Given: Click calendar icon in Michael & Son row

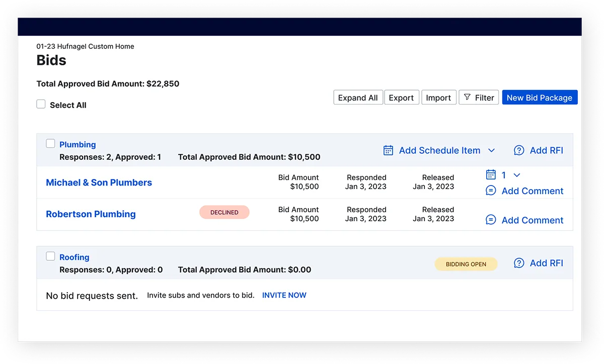Looking at the screenshot, I should tap(491, 175).
